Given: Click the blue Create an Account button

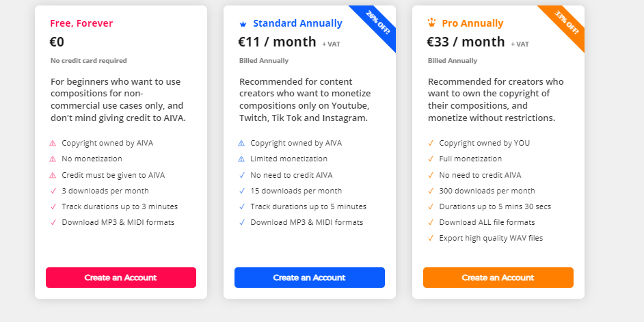Looking at the screenshot, I should [x=310, y=278].
